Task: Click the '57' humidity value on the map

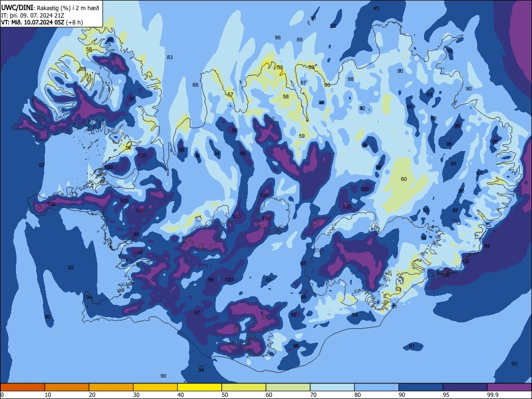Action: point(230,95)
